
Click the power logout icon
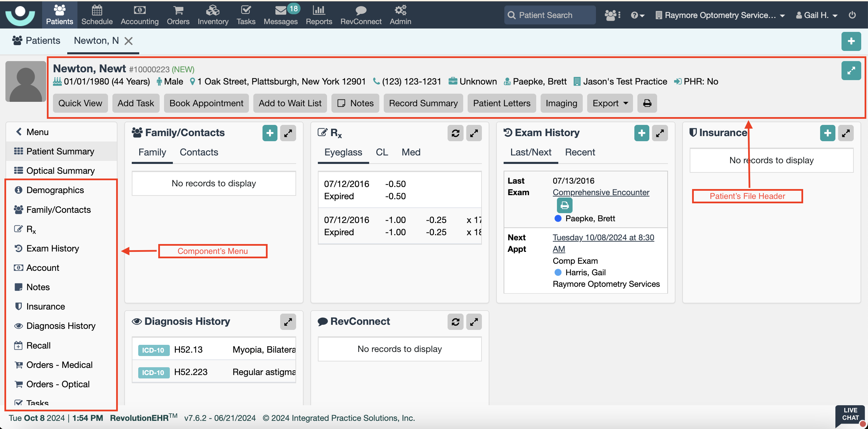click(x=852, y=15)
